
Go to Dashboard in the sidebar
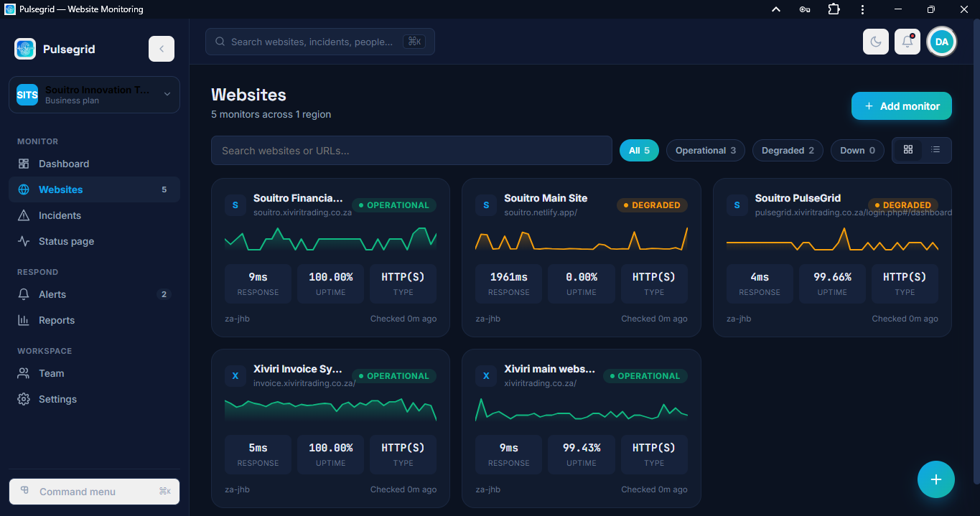coord(94,164)
